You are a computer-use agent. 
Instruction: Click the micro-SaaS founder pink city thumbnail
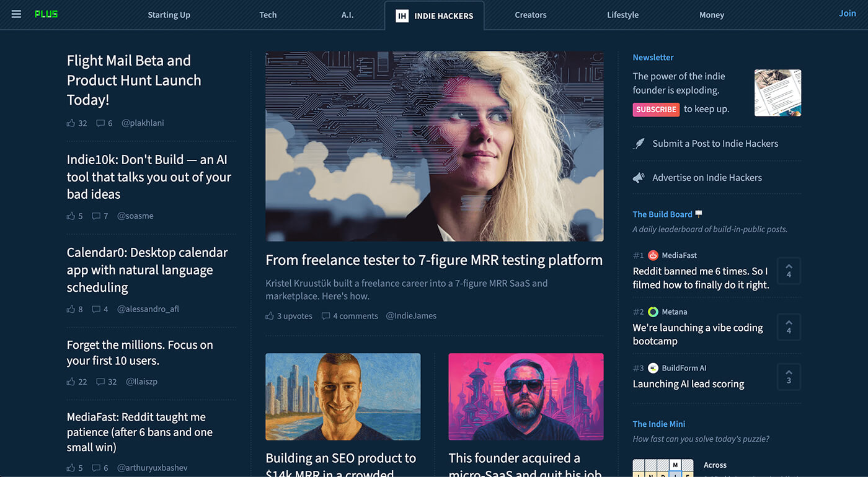526,396
